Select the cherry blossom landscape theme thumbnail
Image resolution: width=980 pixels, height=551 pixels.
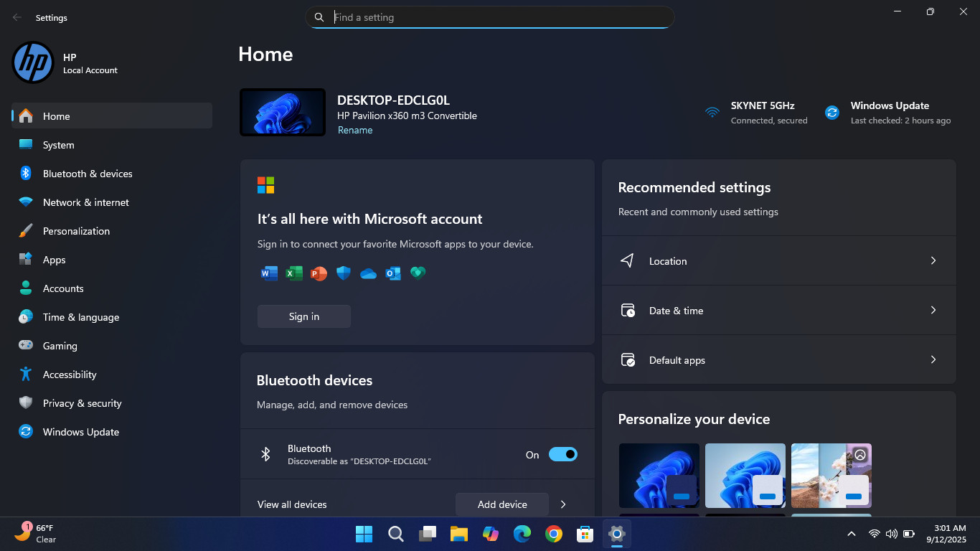pyautogui.click(x=831, y=476)
